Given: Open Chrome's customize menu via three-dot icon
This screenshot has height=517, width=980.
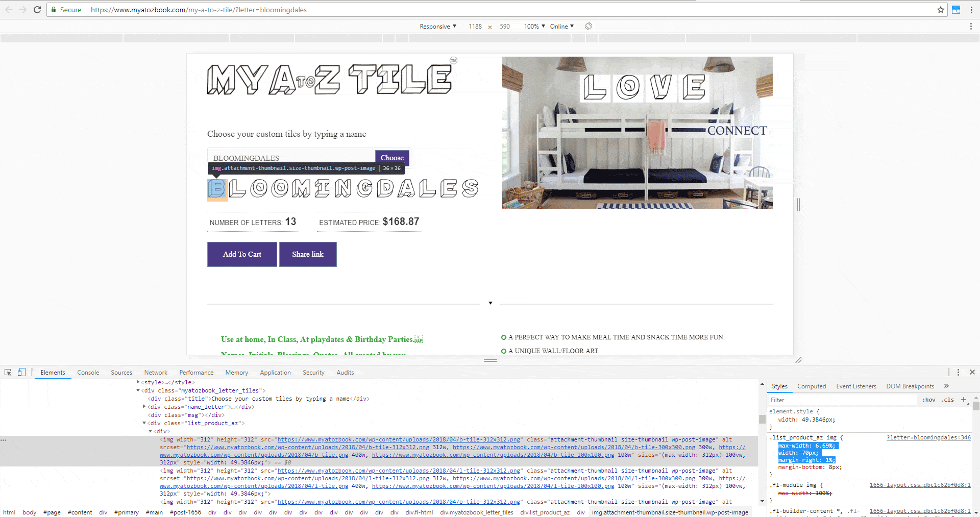Looking at the screenshot, I should pyautogui.click(x=972, y=10).
